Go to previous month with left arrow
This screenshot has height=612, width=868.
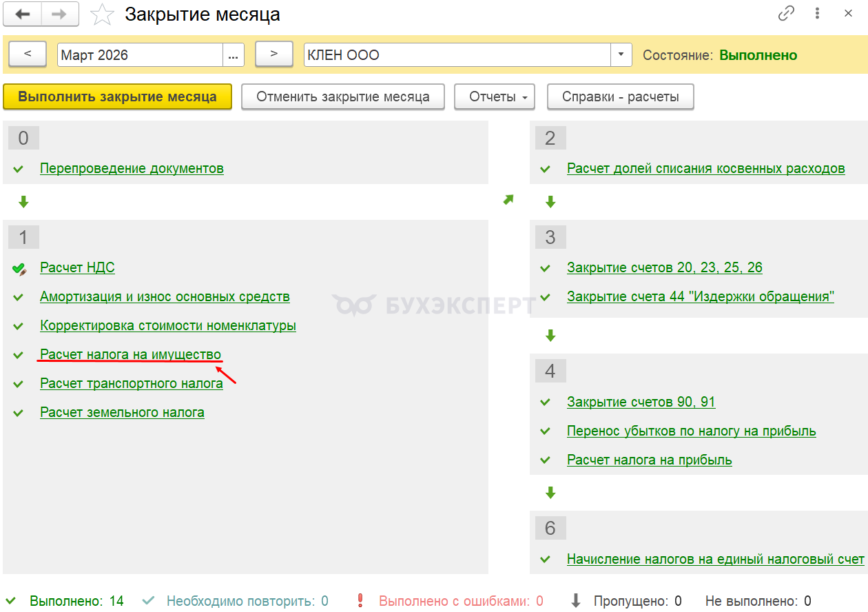28,54
